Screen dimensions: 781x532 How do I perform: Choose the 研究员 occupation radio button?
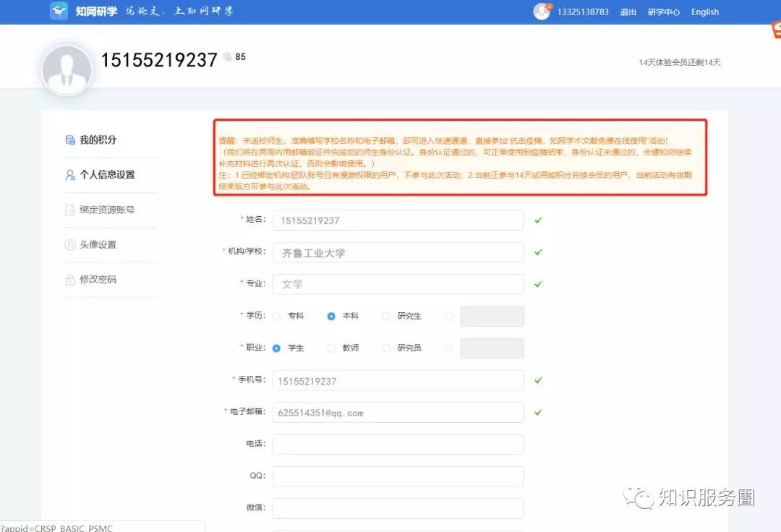pos(385,348)
